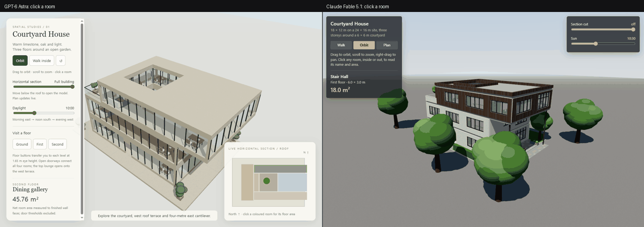Click the scrollbar down arrow in left panel
Viewport: 644px width, 227px height.
(x=82, y=217)
